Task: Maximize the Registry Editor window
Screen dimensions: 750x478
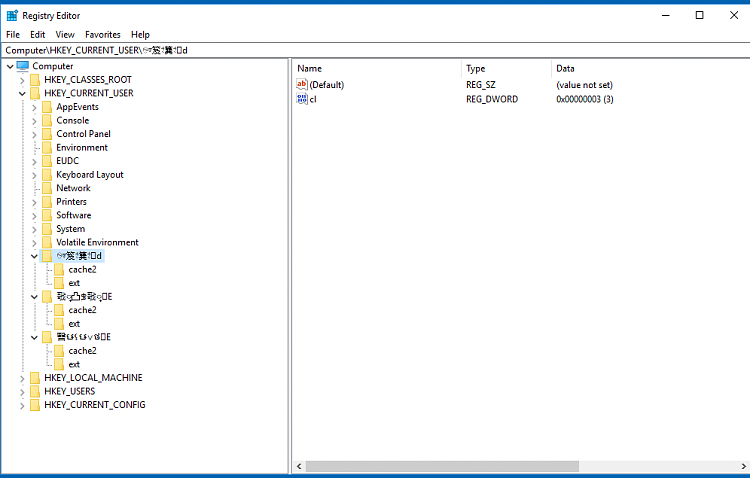Action: [x=699, y=15]
